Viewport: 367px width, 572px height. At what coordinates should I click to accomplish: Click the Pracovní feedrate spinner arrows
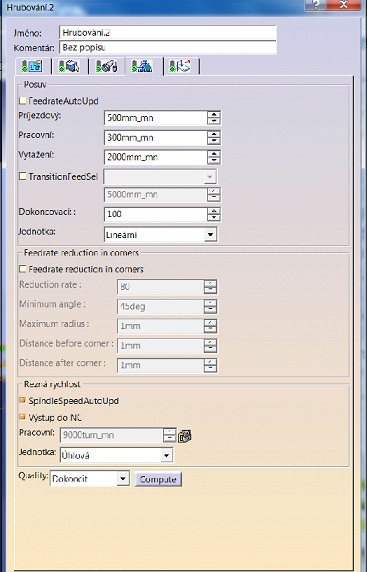214,138
